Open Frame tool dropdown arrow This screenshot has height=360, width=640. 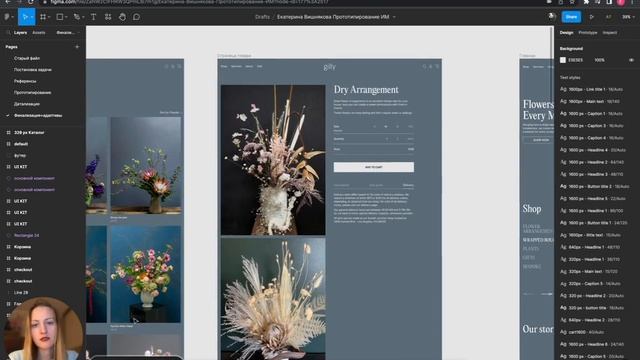[x=49, y=17]
